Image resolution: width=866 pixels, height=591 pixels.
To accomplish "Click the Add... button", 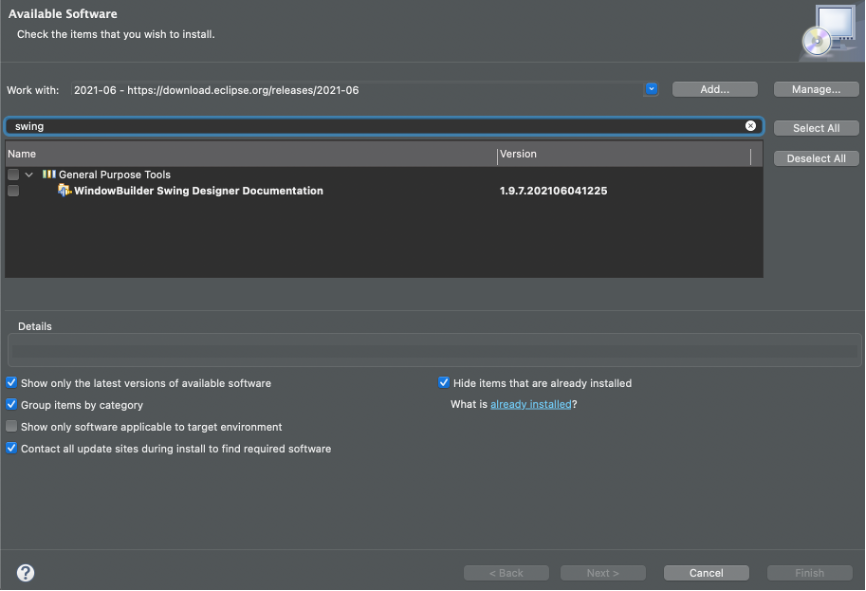I will click(715, 89).
